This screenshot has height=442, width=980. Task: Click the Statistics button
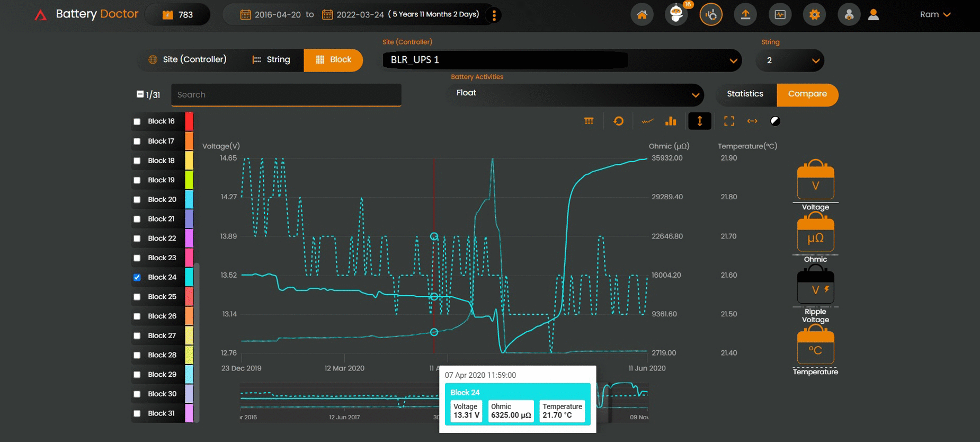coord(745,94)
